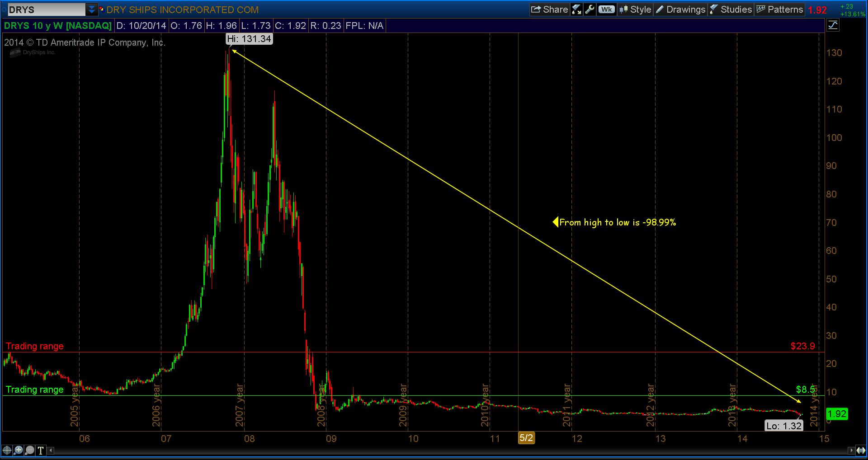The width and height of the screenshot is (868, 460).
Task: Click the DRYS symbol input field
Action: (x=47, y=9)
